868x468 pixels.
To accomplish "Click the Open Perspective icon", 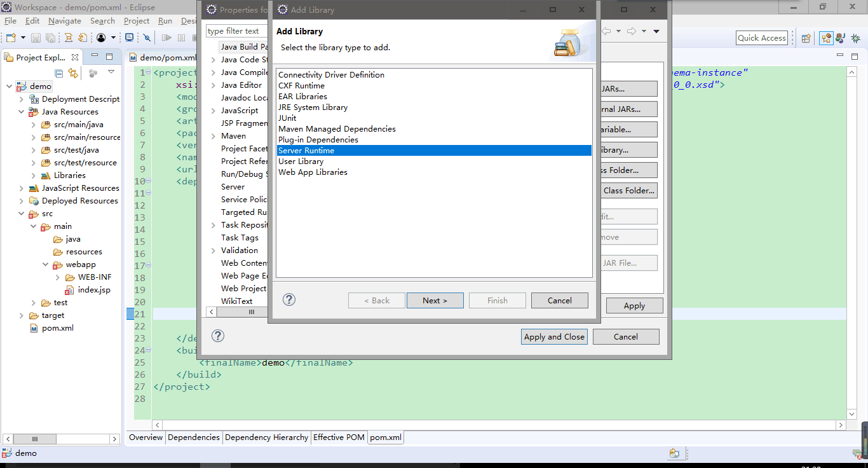I will pos(806,38).
